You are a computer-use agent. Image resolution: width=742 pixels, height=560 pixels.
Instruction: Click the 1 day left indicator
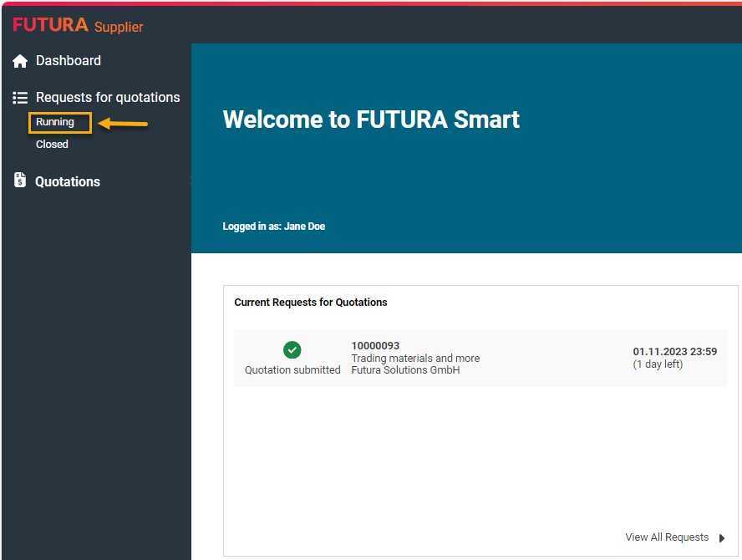point(658,364)
